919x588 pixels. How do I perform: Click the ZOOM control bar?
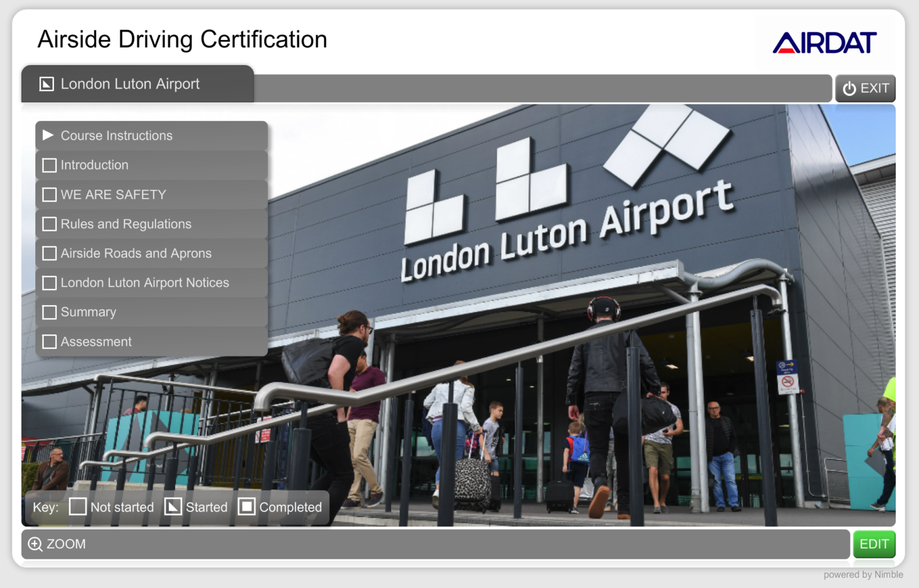click(419, 544)
